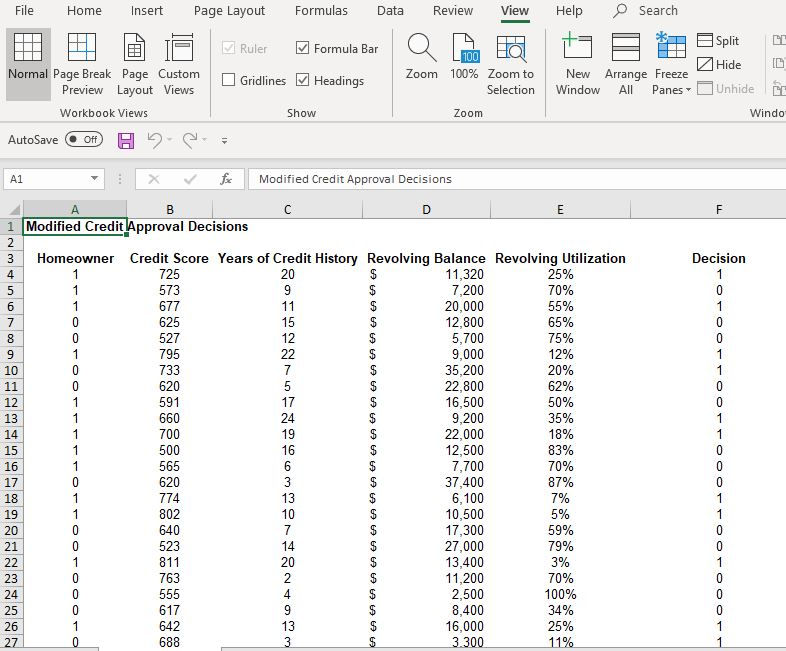Click inside the formula bar text
Image resolution: width=786 pixels, height=651 pixels.
tap(355, 179)
